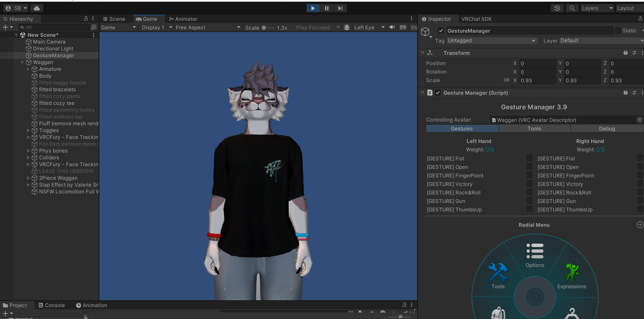
Task: Select Main Camera in hierarchy
Action: [49, 42]
